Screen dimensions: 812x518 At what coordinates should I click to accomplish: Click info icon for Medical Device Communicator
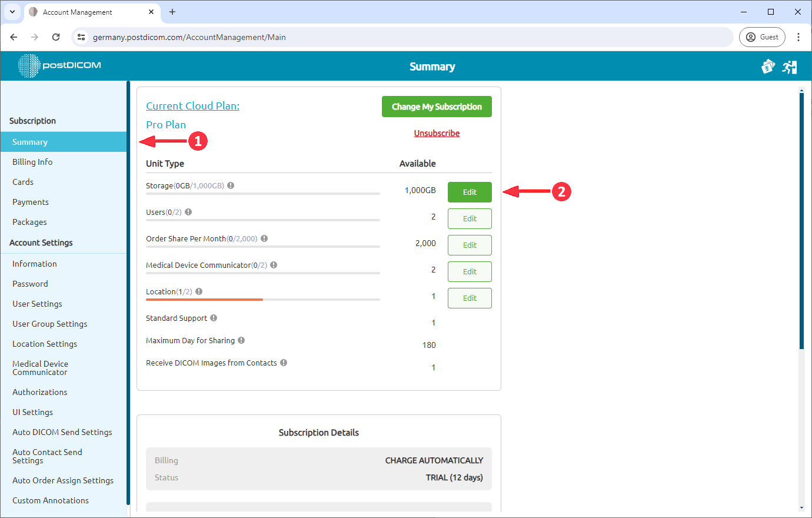click(274, 265)
